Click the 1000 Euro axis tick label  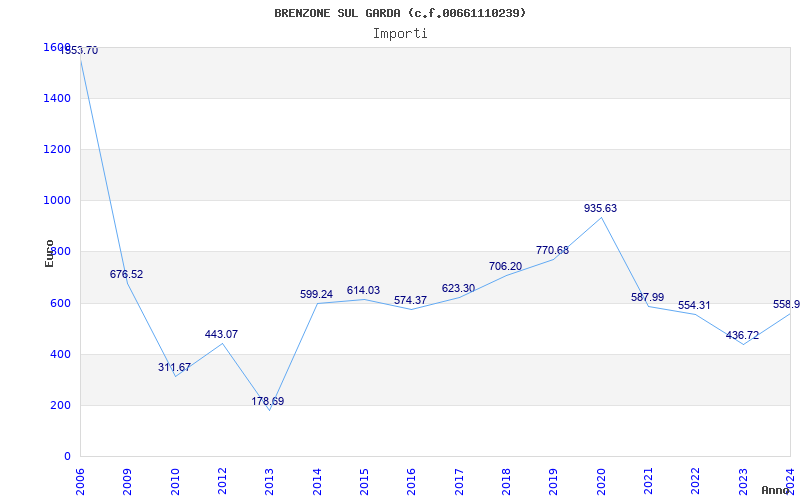(57, 201)
